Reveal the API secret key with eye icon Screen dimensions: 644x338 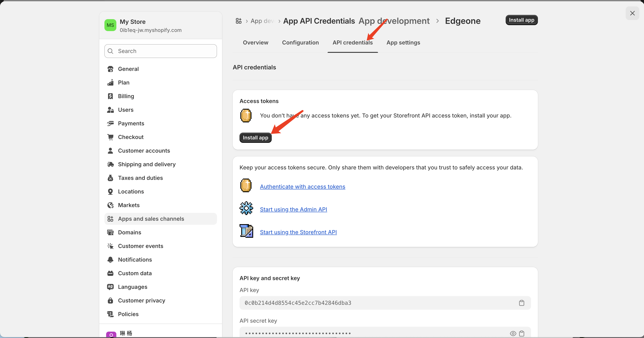click(x=513, y=333)
